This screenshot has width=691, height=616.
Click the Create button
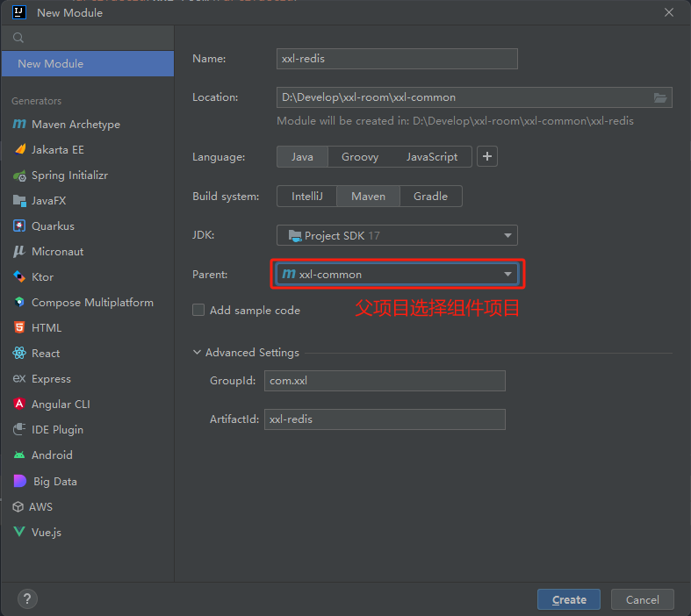coord(568,599)
